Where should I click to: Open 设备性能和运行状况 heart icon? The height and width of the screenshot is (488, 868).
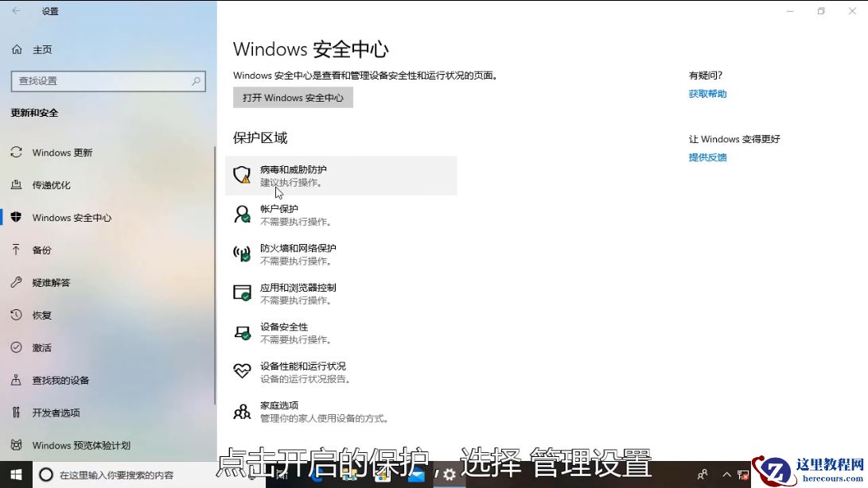click(242, 370)
